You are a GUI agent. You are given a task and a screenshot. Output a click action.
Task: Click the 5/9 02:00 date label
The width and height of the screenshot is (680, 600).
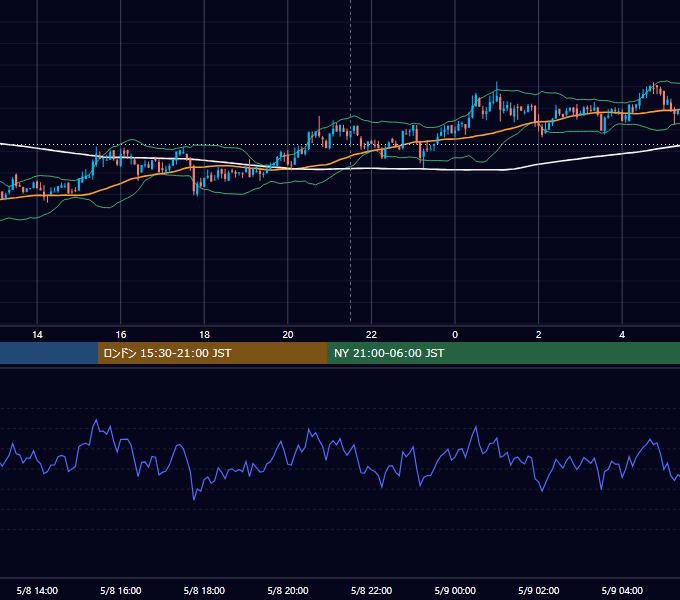tap(539, 590)
